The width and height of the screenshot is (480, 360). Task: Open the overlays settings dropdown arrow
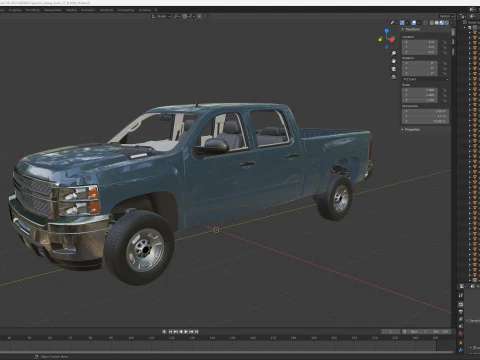tap(419, 23)
